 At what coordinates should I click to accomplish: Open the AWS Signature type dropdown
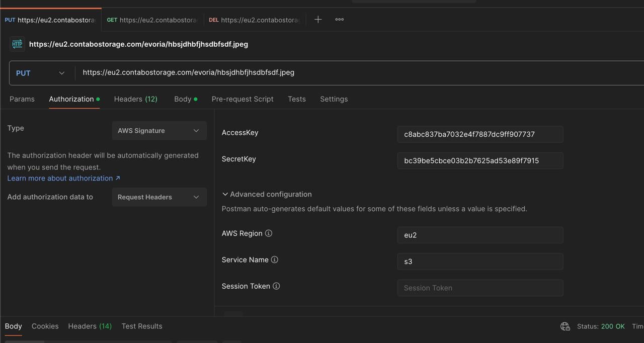(x=159, y=131)
